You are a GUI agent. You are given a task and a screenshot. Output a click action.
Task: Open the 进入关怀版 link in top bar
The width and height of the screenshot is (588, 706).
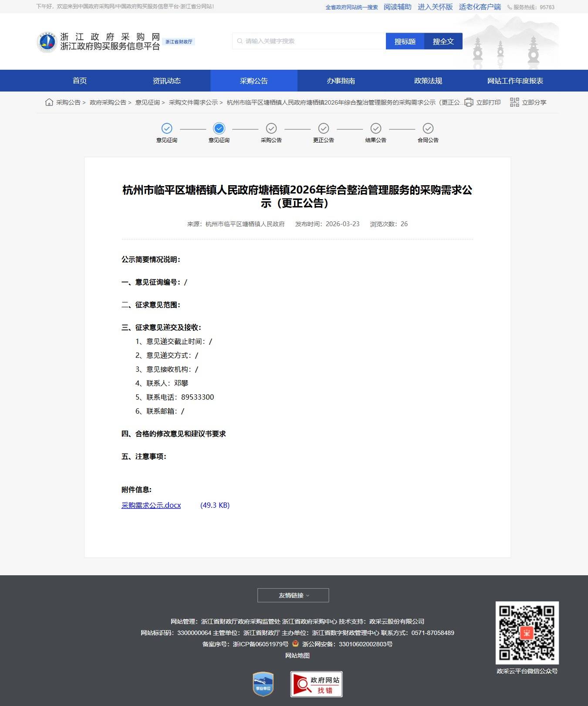coord(435,7)
